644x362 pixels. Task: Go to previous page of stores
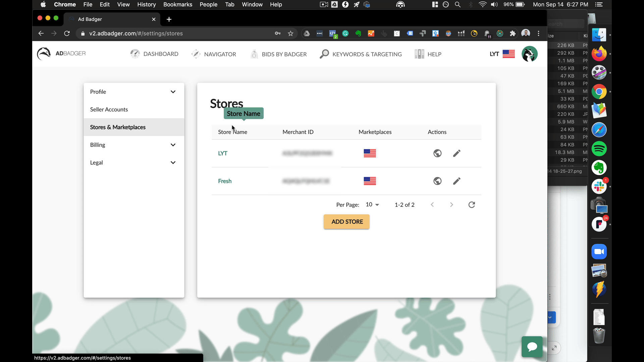click(432, 204)
